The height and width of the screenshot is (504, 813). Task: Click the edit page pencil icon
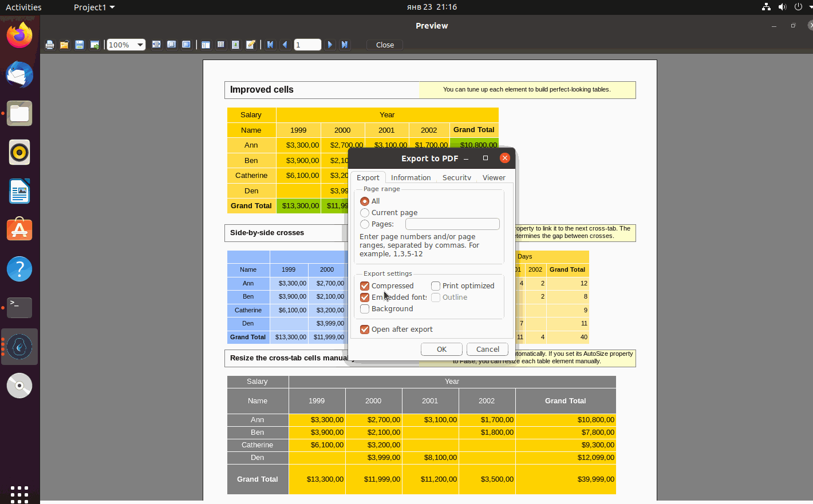[x=250, y=45]
